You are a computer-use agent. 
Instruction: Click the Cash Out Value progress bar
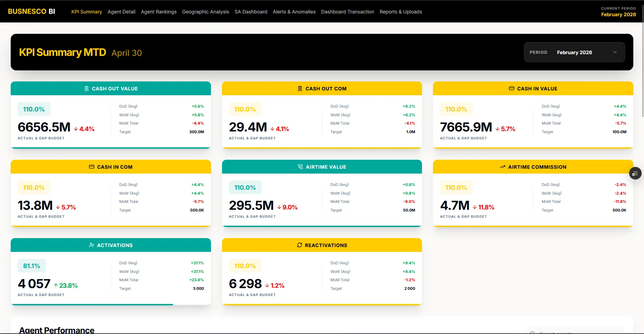(x=111, y=148)
